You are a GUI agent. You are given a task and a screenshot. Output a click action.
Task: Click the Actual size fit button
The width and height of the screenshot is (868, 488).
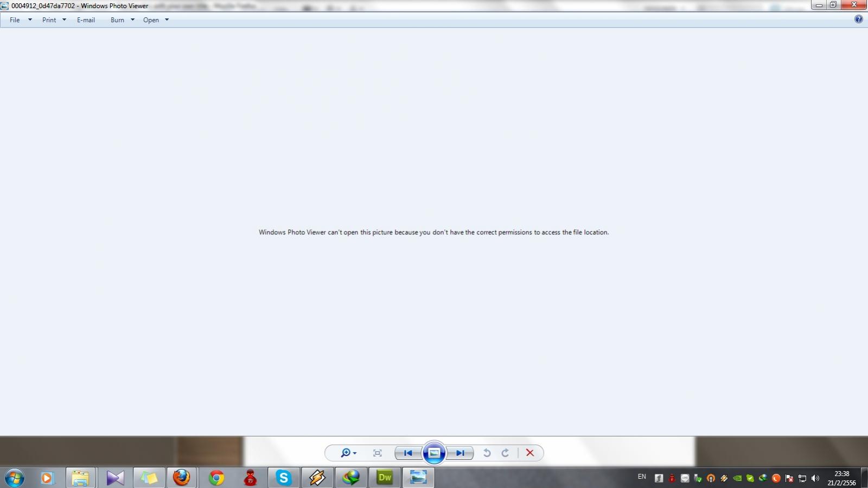tap(378, 453)
